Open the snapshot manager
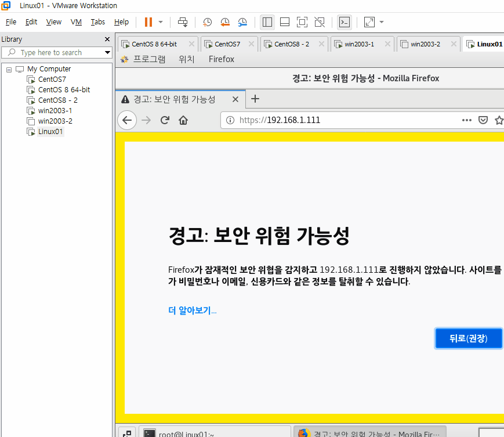This screenshot has width=504, height=437. (x=242, y=22)
